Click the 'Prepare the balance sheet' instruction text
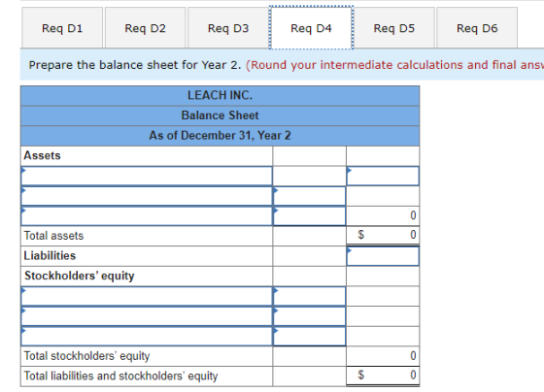 click(x=135, y=65)
